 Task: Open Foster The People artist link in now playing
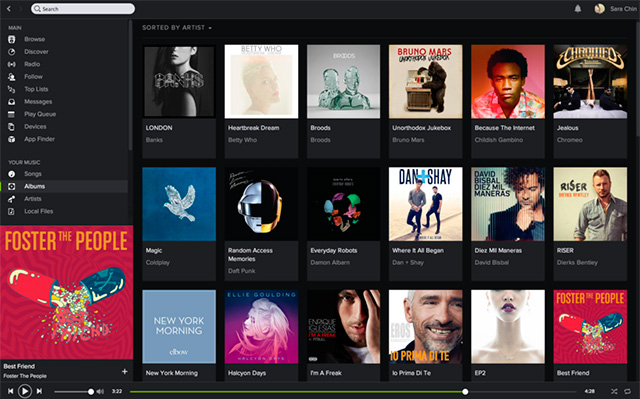25,376
